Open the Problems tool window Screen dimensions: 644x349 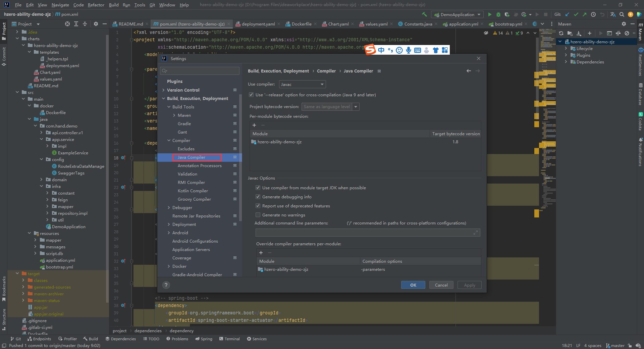(x=177, y=339)
